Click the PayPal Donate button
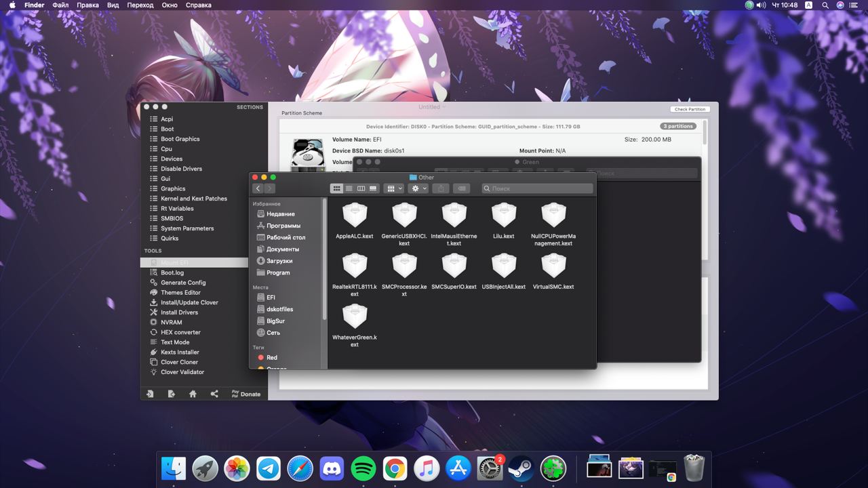The height and width of the screenshot is (488, 868). coord(246,394)
